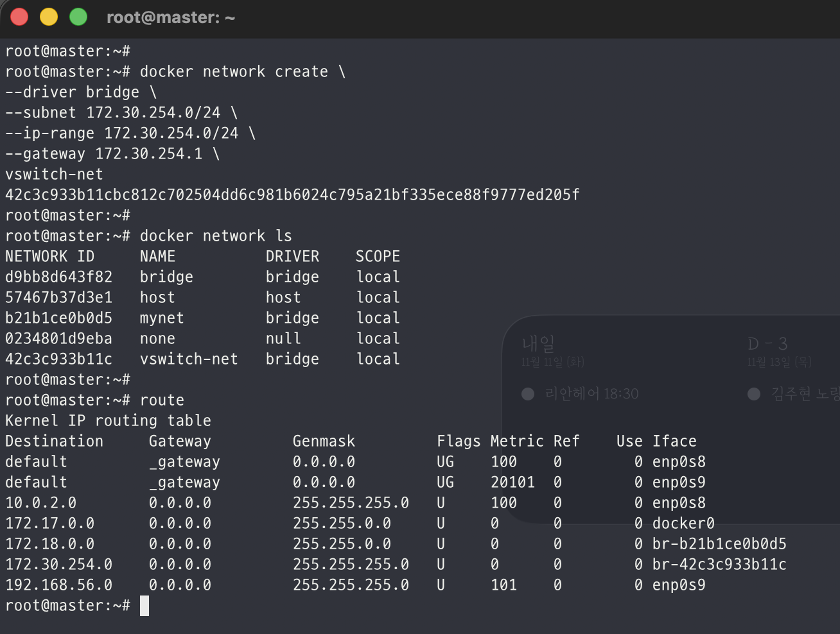840x634 pixels.
Task: Click the 'Destination' column header
Action: point(54,441)
